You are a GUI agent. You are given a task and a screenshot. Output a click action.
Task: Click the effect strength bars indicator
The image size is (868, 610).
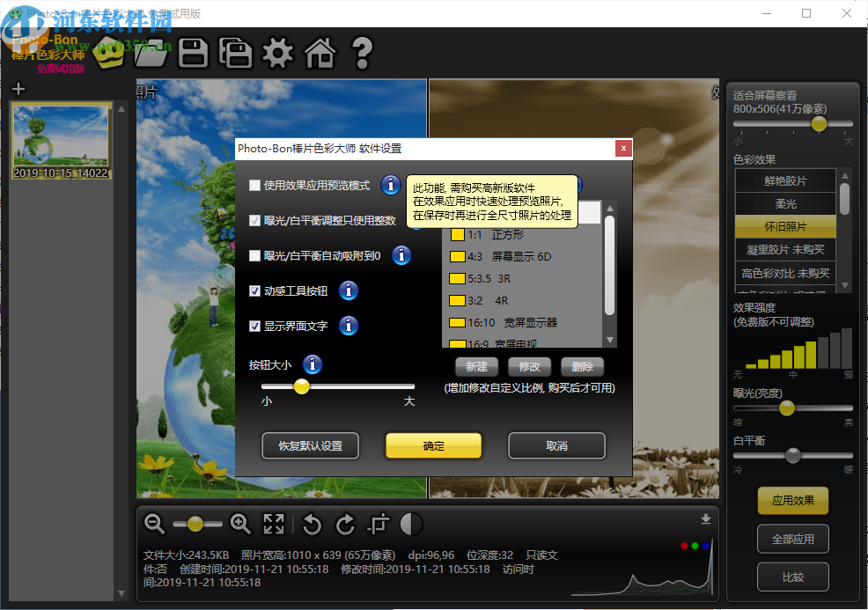[798, 349]
